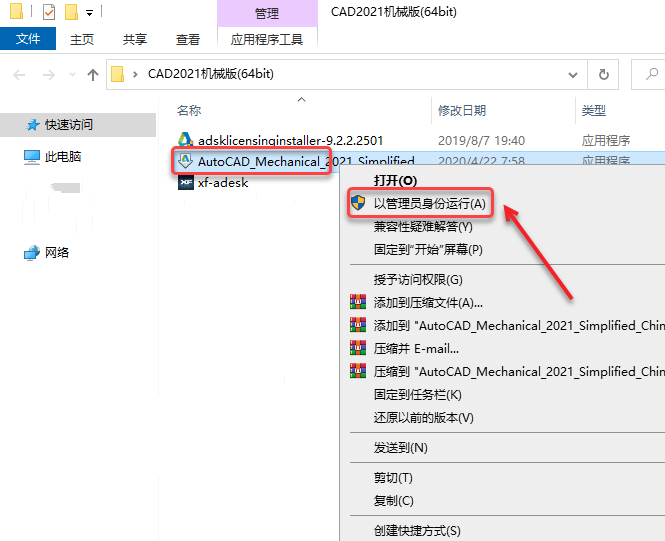Click the folder icon in title bar
The image size is (665, 541).
(x=16, y=11)
